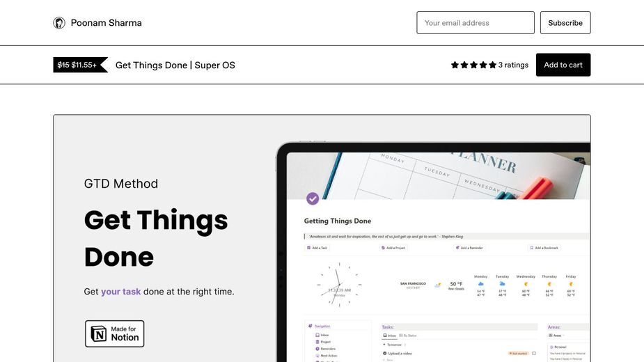Click the five-star rating icons
The image size is (644, 362).
tap(473, 65)
